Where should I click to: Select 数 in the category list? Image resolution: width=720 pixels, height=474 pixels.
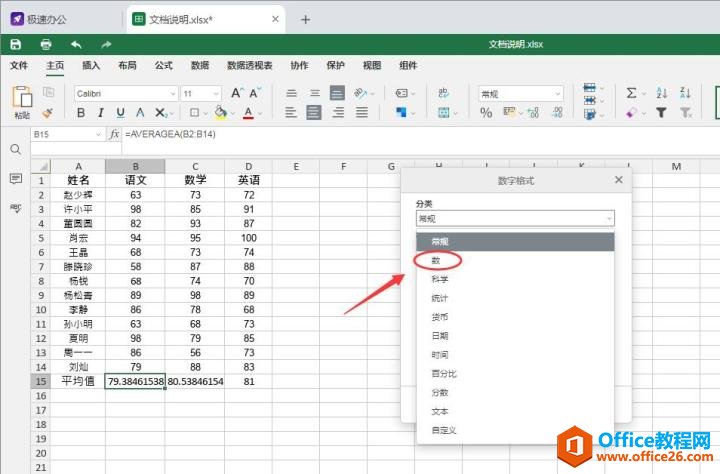515,260
